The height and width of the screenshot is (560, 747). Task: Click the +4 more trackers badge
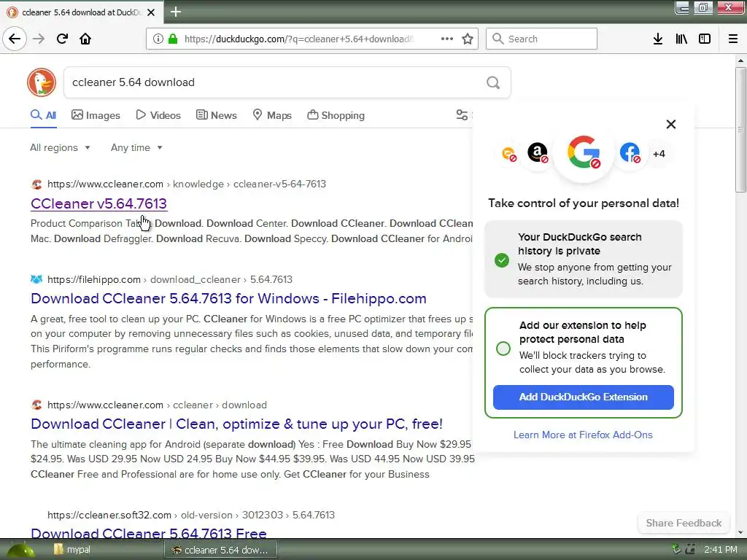[659, 154]
